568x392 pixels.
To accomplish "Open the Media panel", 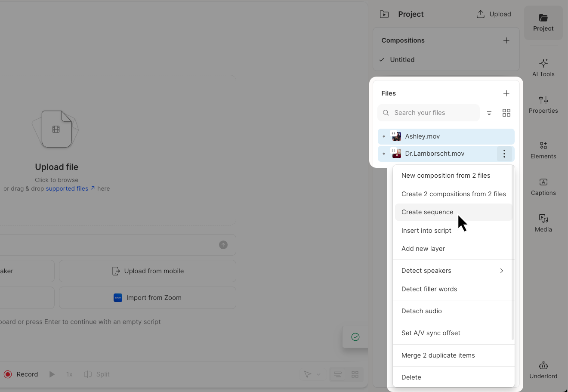I will 543,223.
